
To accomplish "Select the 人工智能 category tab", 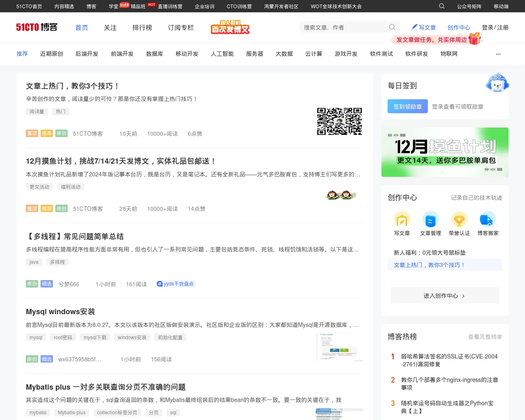I will (x=222, y=54).
